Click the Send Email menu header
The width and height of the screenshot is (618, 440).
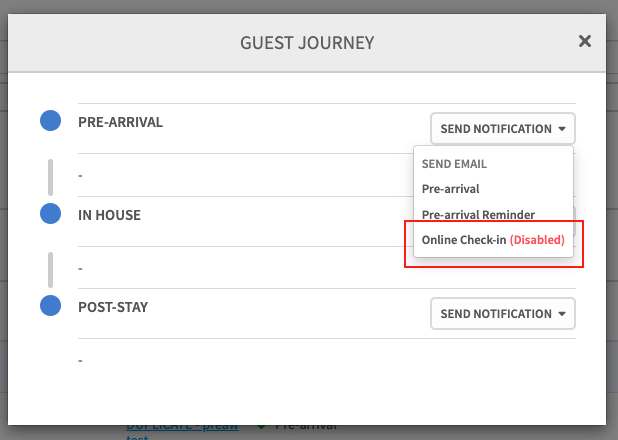pos(454,163)
